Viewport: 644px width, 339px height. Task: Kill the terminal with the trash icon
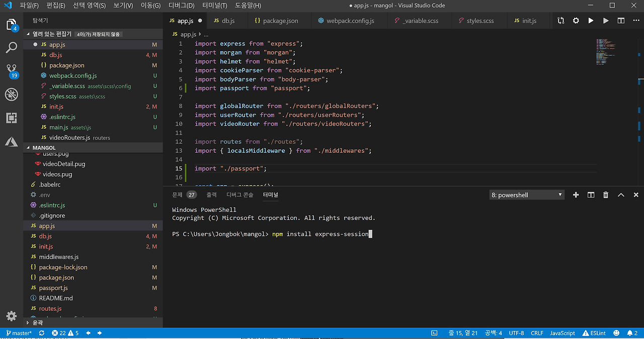tap(606, 195)
